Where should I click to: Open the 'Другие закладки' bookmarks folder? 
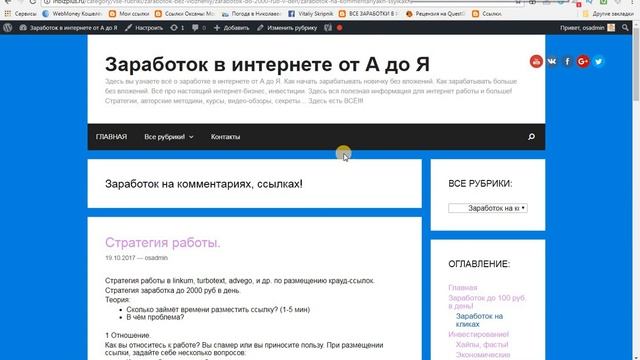coord(608,13)
